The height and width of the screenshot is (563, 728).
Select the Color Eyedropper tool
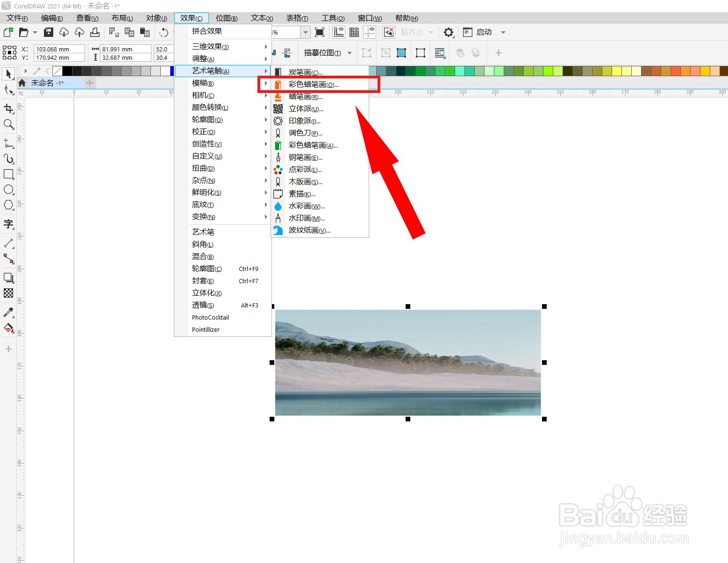pyautogui.click(x=8, y=312)
